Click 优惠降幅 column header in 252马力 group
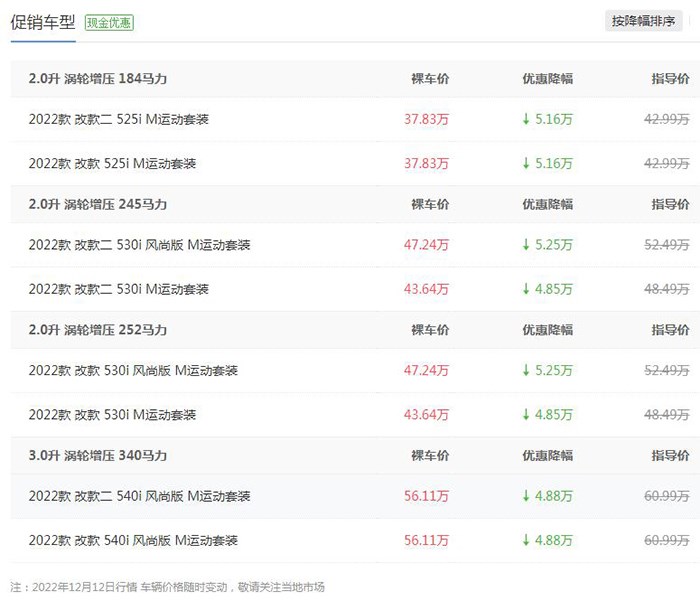The image size is (700, 601). point(548,330)
